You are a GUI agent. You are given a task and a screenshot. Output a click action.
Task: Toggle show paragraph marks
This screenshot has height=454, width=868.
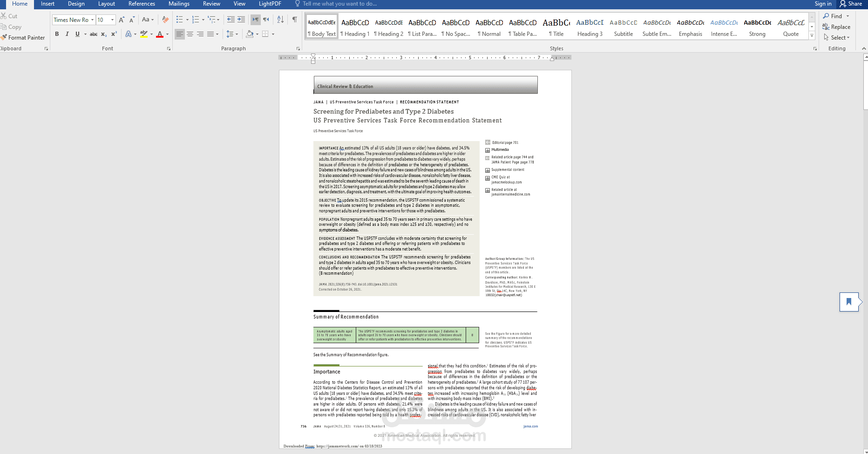pos(295,20)
